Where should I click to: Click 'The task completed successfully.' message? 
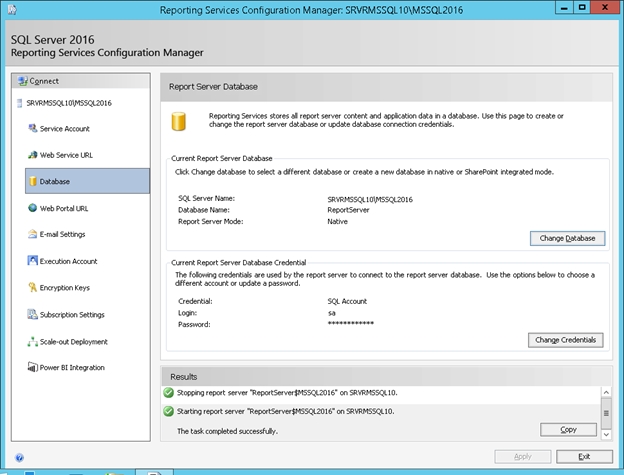click(227, 431)
